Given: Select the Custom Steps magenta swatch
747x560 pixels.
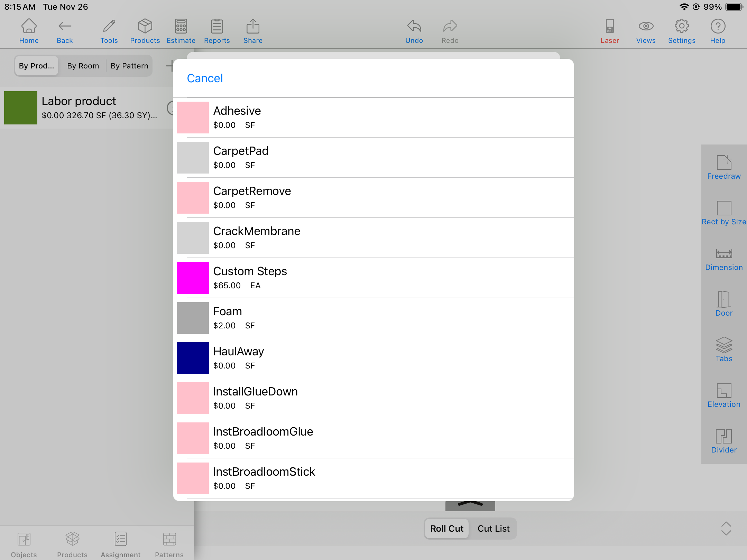Looking at the screenshot, I should tap(193, 278).
